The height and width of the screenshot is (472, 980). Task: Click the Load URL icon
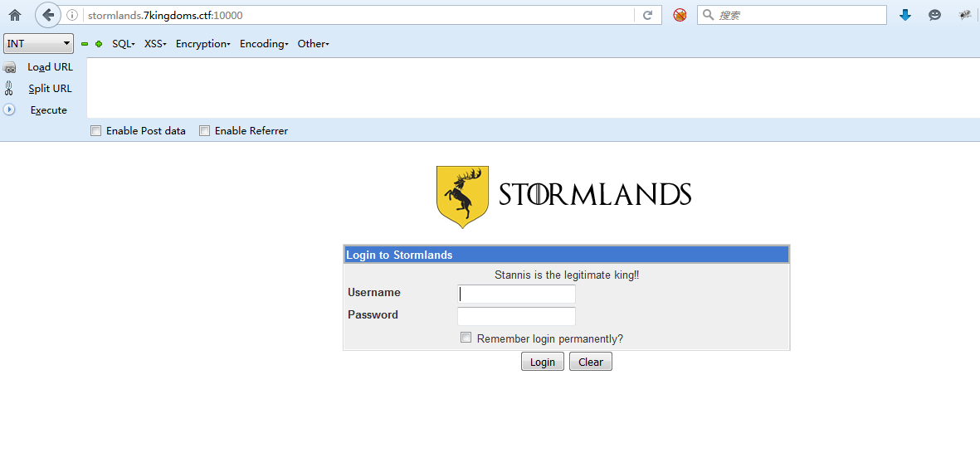point(9,67)
